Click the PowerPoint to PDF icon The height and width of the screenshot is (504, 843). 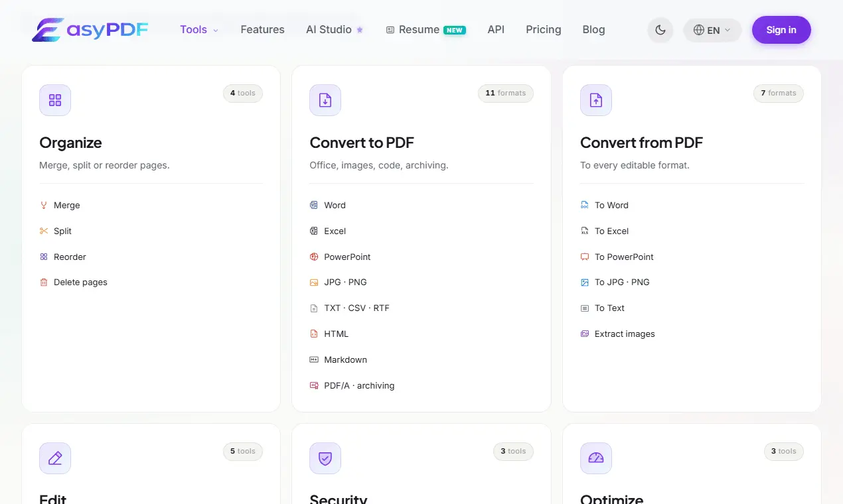(x=314, y=257)
